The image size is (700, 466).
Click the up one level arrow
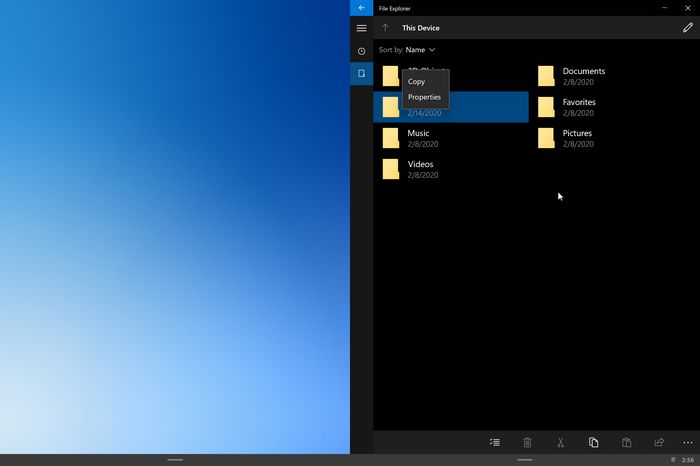pos(385,28)
